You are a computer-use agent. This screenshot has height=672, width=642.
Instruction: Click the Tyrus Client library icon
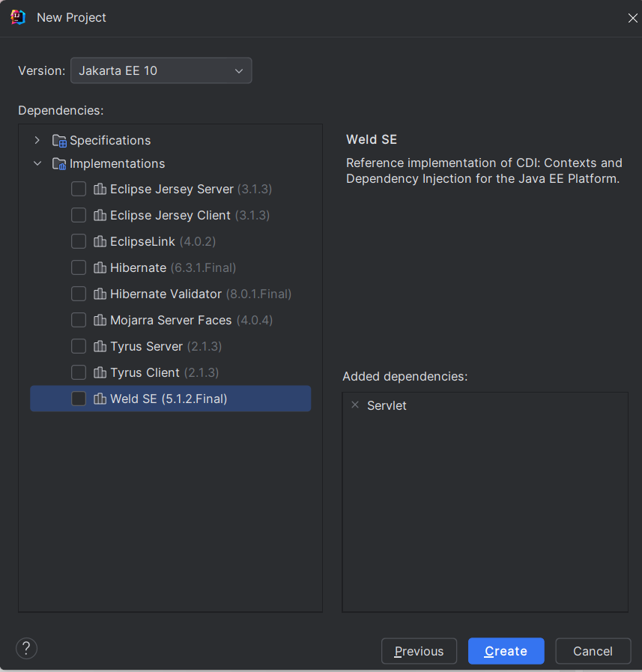[100, 372]
